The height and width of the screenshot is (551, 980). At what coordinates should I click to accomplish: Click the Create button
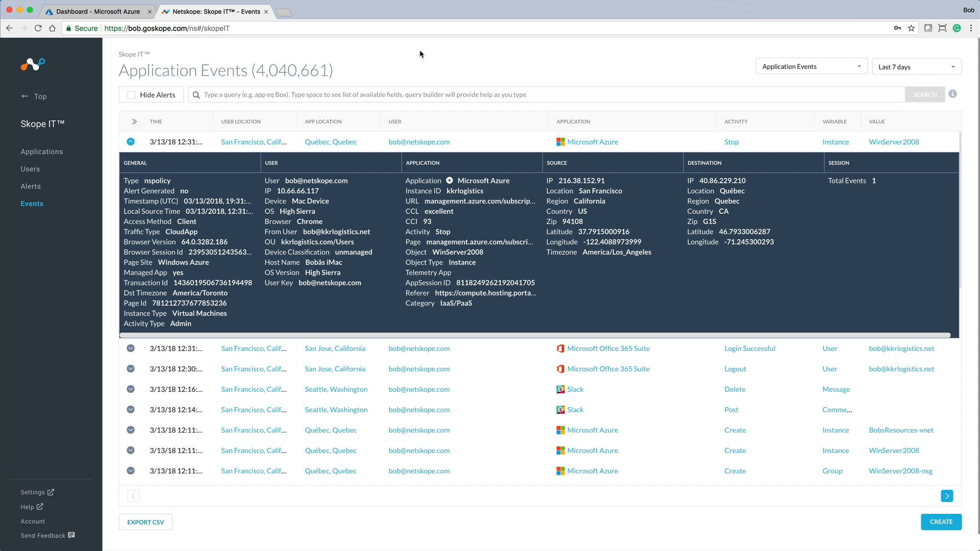click(x=941, y=522)
